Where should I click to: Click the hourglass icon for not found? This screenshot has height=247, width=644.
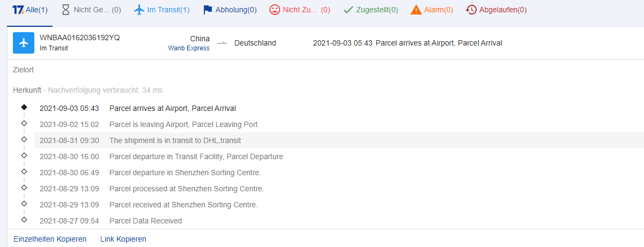pos(66,10)
